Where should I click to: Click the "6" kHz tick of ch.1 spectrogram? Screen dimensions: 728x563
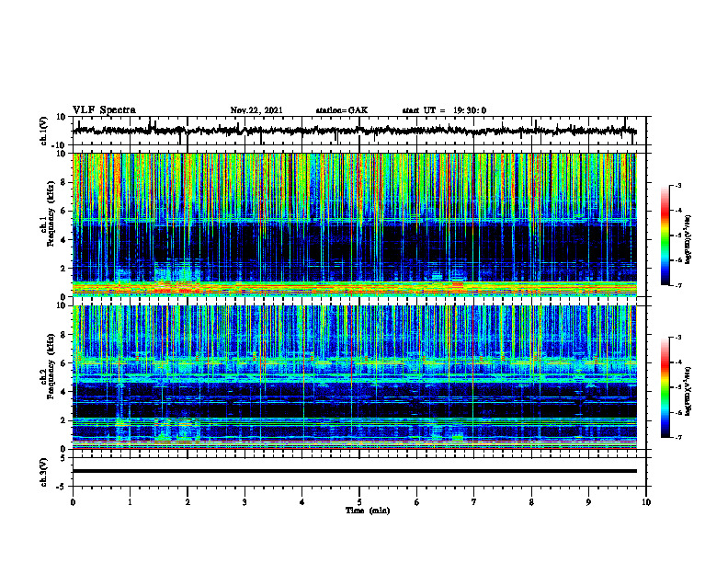coord(63,212)
